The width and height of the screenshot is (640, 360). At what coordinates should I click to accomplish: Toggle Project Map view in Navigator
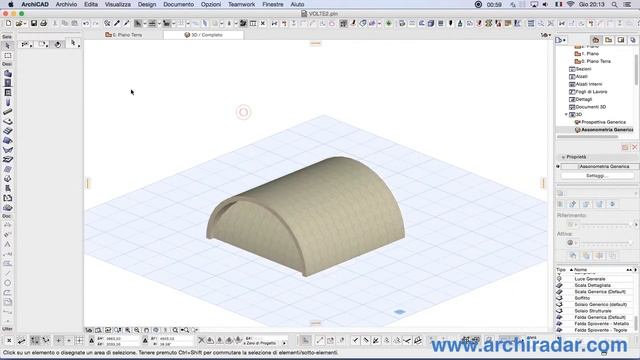[x=596, y=40]
